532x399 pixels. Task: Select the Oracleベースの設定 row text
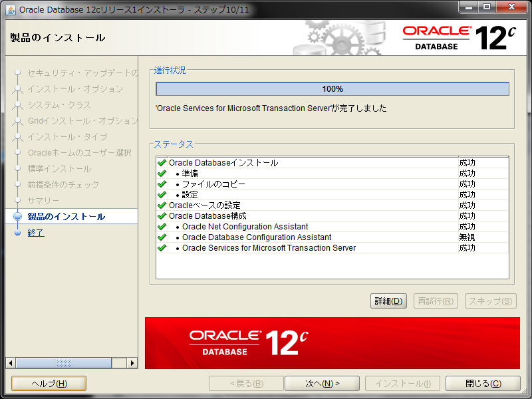coord(205,205)
